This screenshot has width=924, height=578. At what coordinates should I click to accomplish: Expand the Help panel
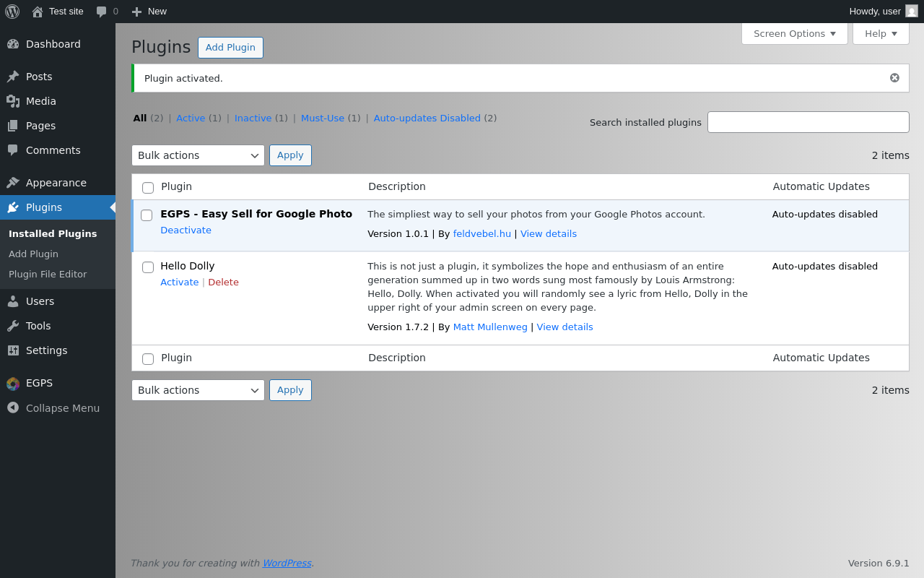pos(881,33)
